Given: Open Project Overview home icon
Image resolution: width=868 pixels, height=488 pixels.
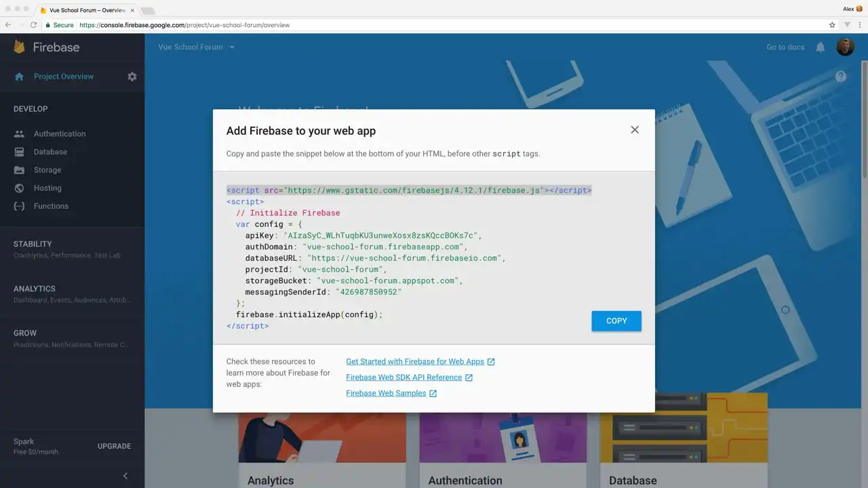Looking at the screenshot, I should [x=19, y=77].
